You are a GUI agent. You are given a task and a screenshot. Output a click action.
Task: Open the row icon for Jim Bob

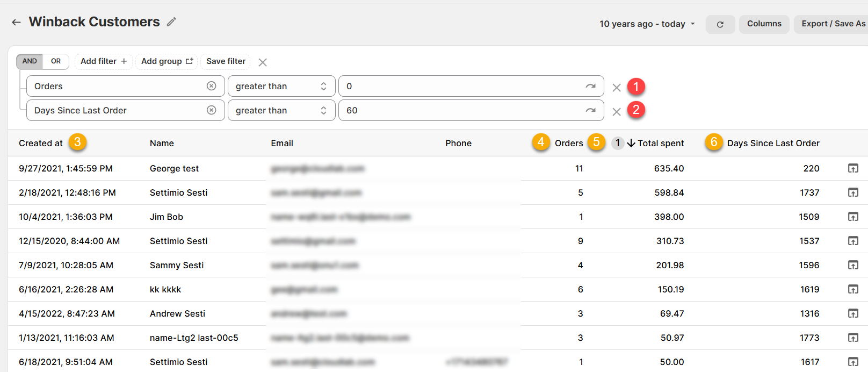(853, 217)
